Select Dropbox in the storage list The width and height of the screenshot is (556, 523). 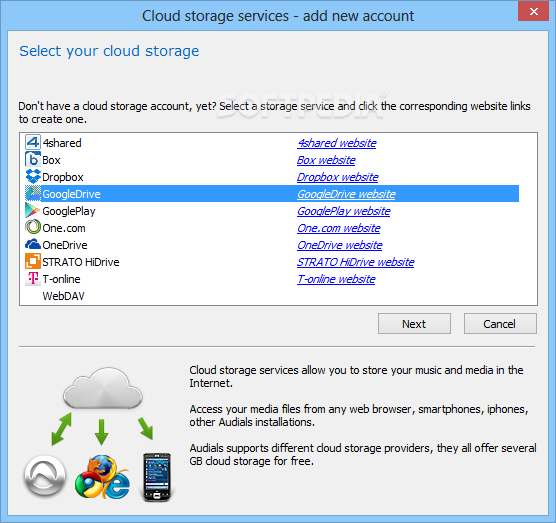63,177
